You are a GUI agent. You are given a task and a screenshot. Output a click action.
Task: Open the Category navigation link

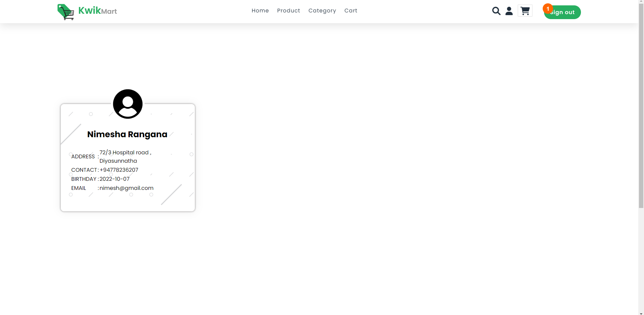coord(322,10)
